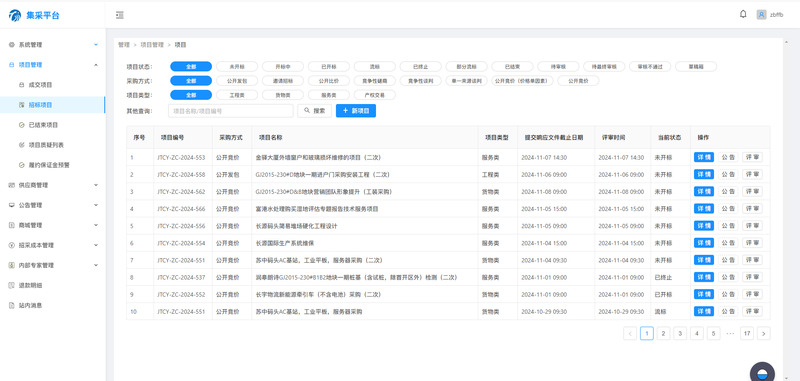The height and width of the screenshot is (381, 800).
Task: Expand the 招采成本管理 menu chevron
Action: (x=96, y=245)
